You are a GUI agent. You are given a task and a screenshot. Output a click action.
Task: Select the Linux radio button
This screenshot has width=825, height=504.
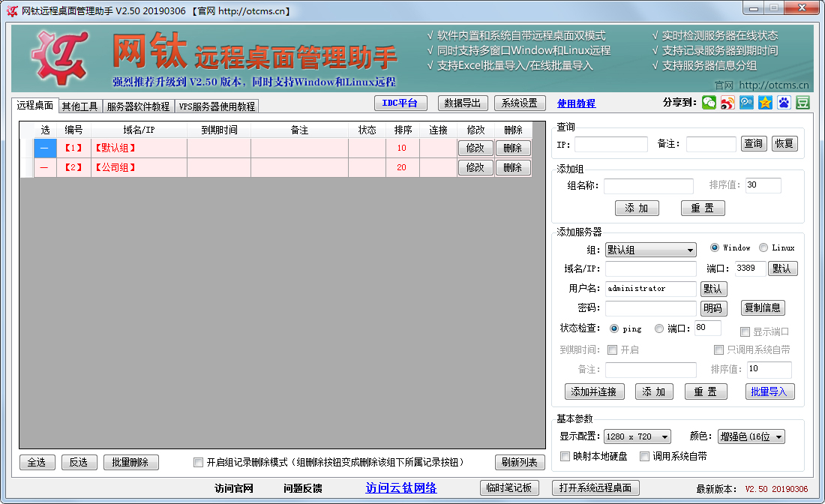[x=764, y=249]
